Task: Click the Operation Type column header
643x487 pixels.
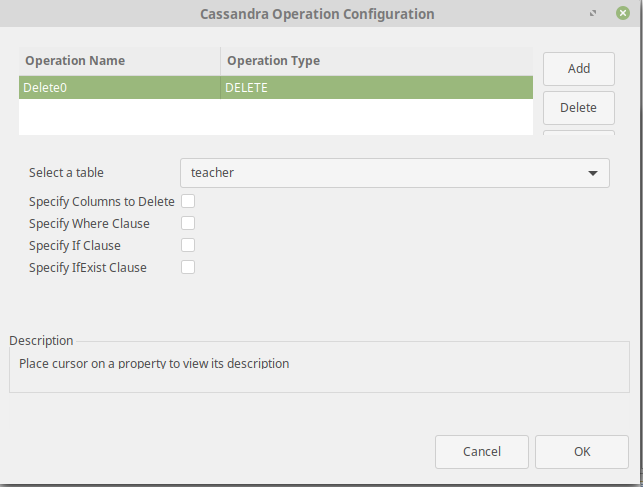Action: point(376,61)
